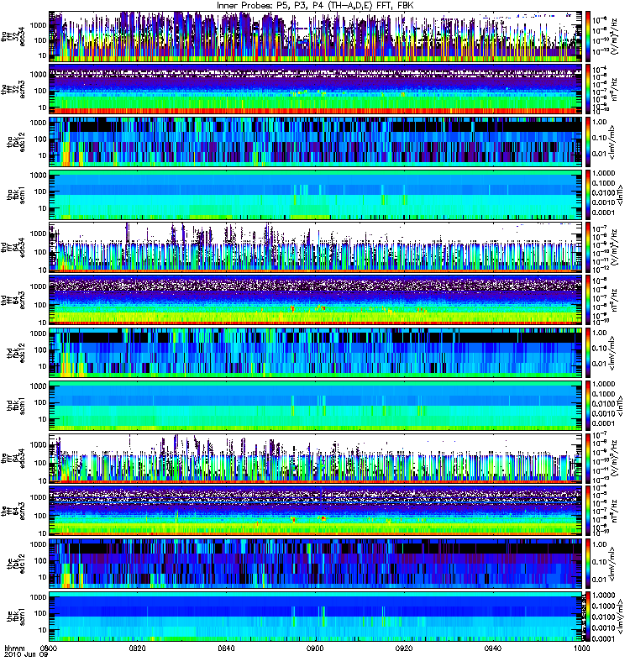The height and width of the screenshot is (672, 630).
Task: Select the the fff 64 scm3 spectrogram panel
Action: tap(316, 512)
